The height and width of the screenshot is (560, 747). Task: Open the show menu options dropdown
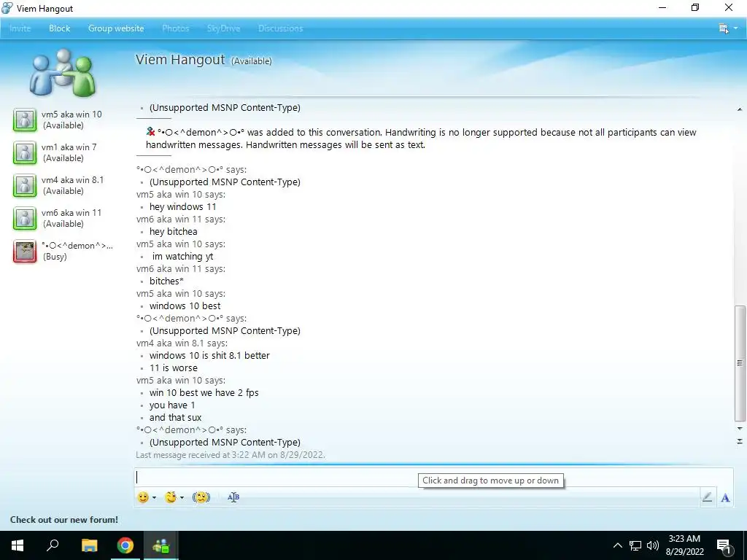click(x=728, y=28)
